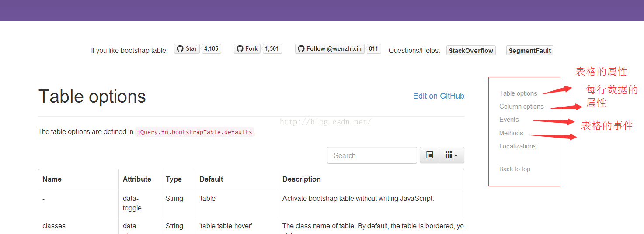
Task: Open the StackOverflow help link
Action: click(x=471, y=51)
